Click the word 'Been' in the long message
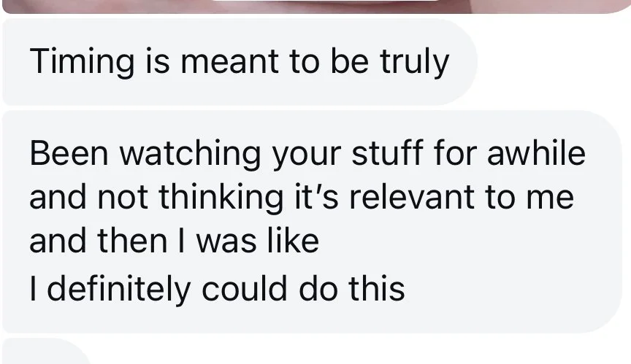The height and width of the screenshot is (364, 631). 69,153
